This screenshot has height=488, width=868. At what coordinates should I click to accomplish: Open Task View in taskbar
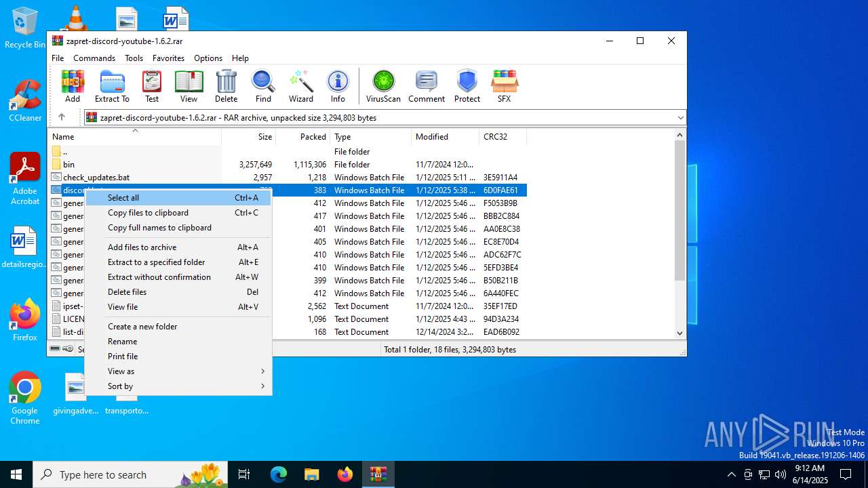244,474
